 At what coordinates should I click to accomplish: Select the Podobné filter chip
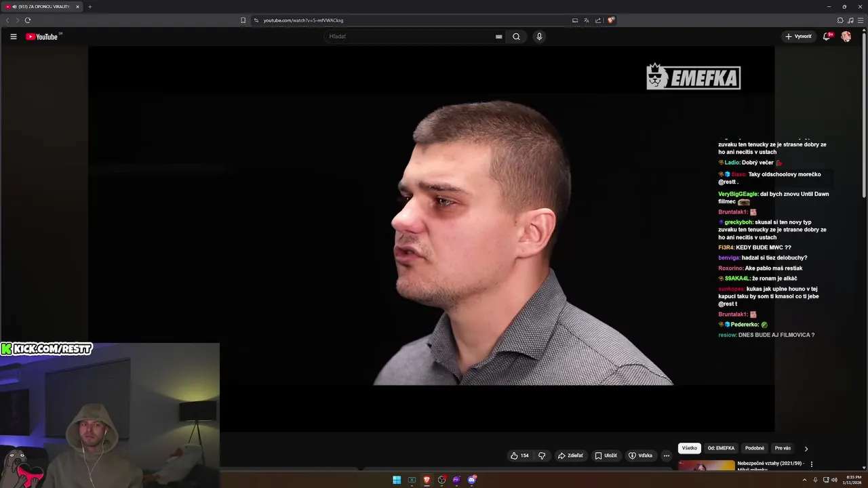click(x=755, y=448)
